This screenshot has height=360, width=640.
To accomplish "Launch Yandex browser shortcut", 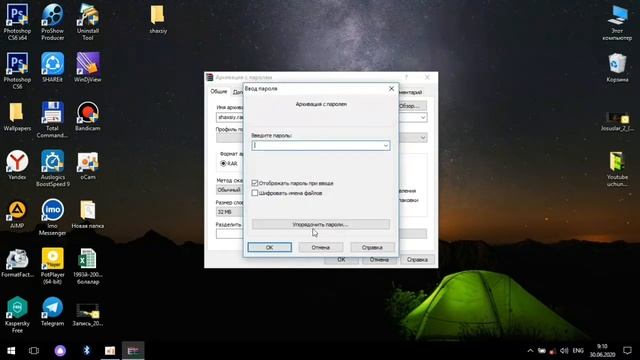I will [17, 165].
